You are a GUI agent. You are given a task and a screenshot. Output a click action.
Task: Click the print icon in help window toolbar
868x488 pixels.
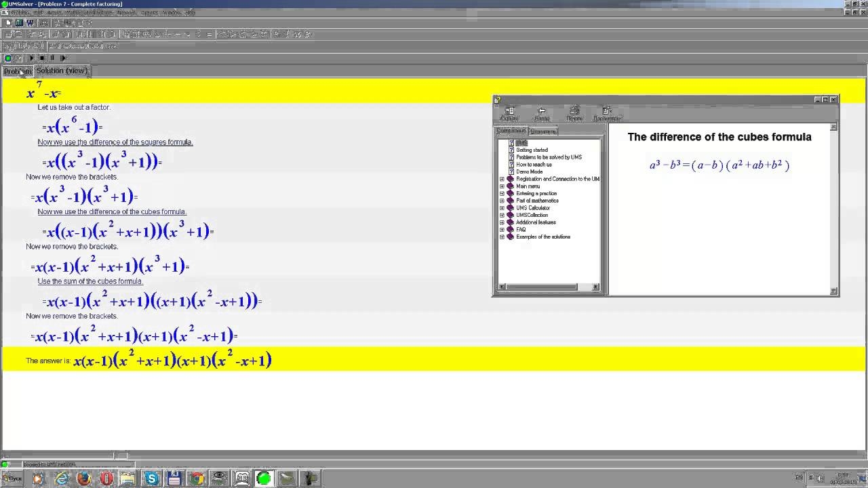click(574, 112)
